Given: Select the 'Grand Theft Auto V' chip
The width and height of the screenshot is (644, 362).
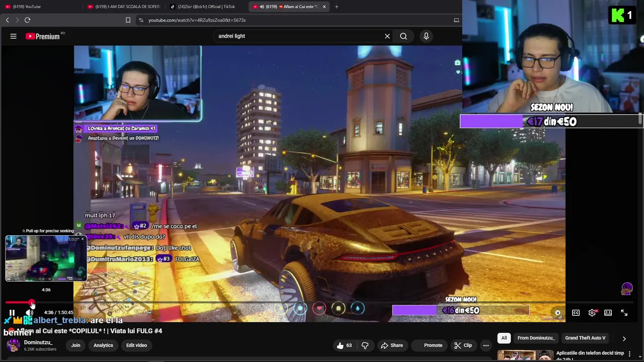Looking at the screenshot, I should click(585, 338).
